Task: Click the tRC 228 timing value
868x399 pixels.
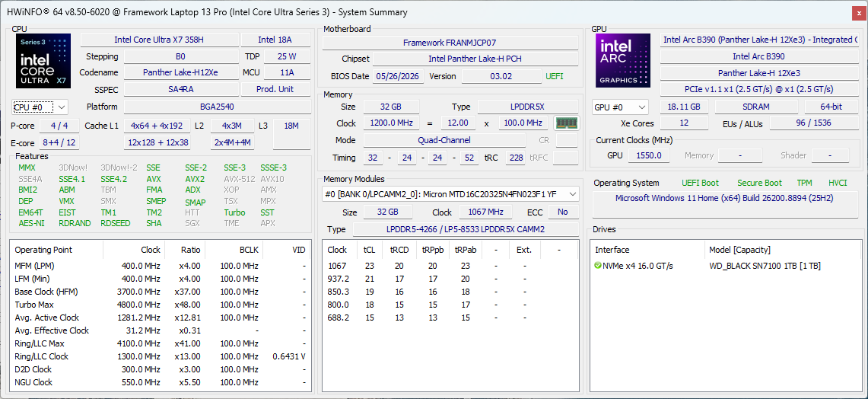Action: click(517, 158)
